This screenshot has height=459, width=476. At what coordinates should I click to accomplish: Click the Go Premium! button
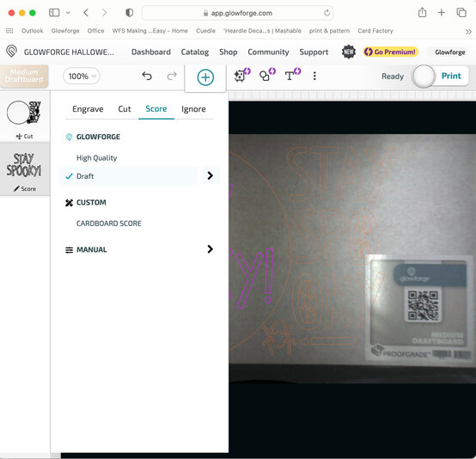coord(390,52)
